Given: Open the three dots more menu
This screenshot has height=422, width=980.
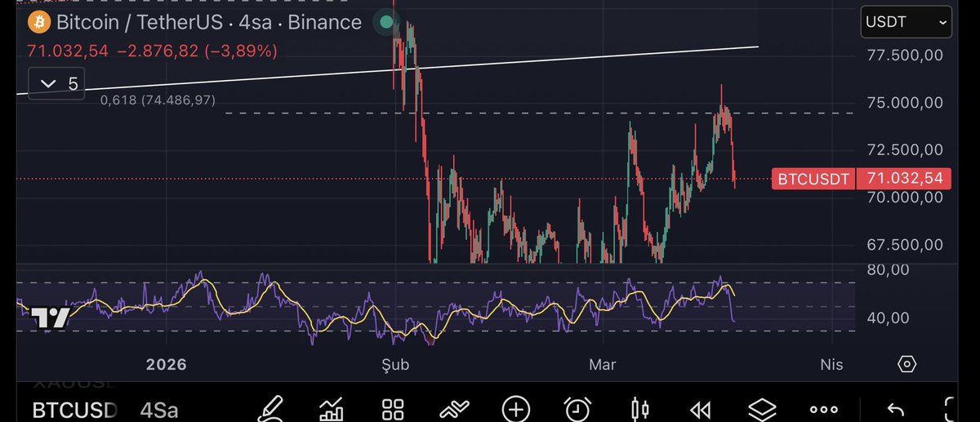Looking at the screenshot, I should coord(823,409).
